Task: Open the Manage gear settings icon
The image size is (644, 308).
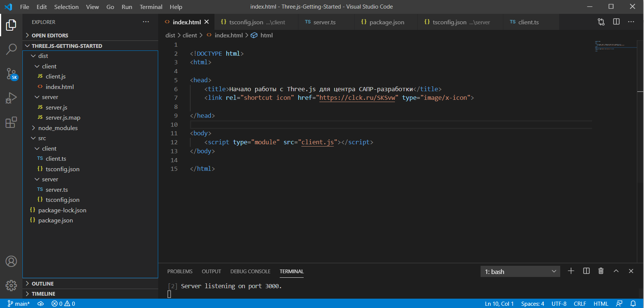Action: pos(11,286)
